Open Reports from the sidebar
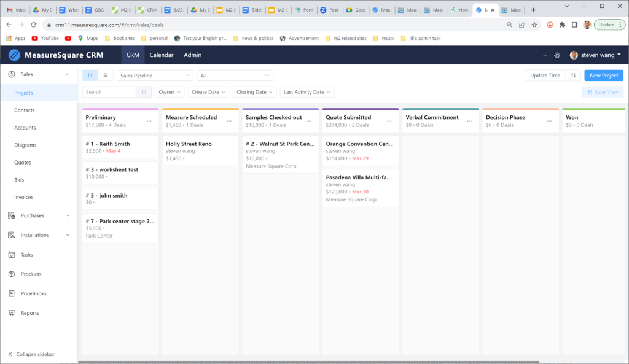 [x=29, y=313]
